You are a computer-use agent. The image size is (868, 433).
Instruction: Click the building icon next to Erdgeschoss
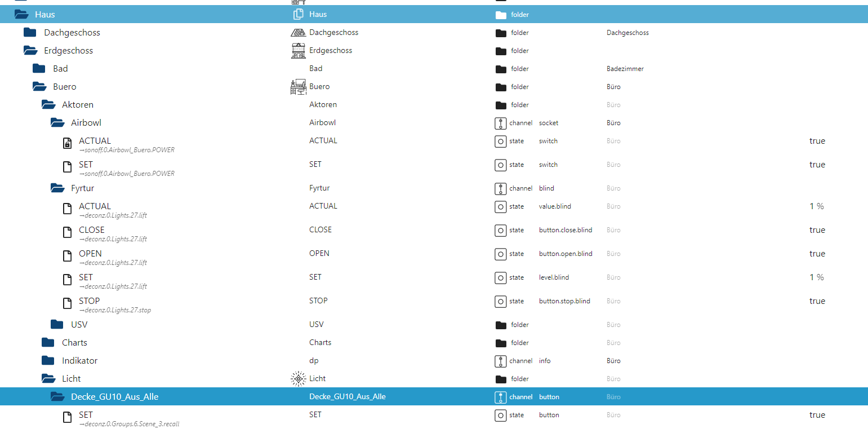pyautogui.click(x=299, y=50)
